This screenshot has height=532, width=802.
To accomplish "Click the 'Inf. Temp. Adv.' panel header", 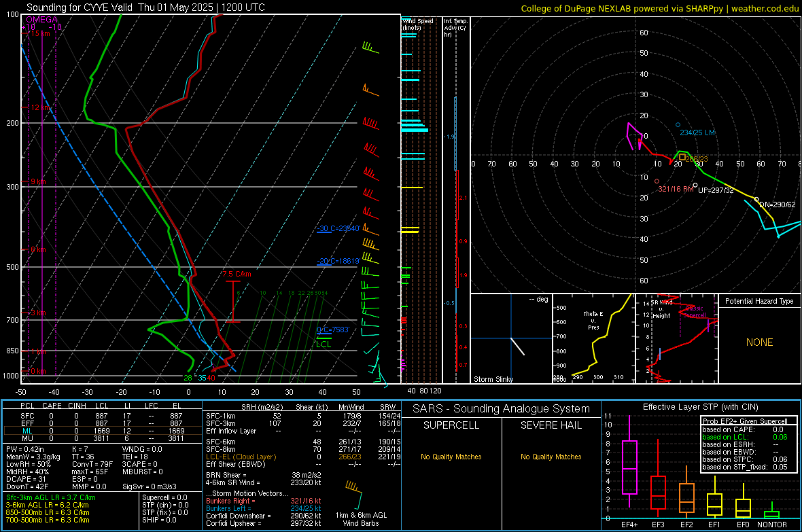I will [x=455, y=28].
